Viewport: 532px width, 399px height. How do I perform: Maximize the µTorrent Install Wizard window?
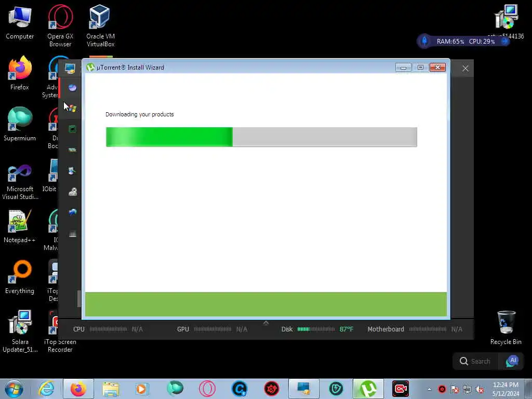pos(420,68)
